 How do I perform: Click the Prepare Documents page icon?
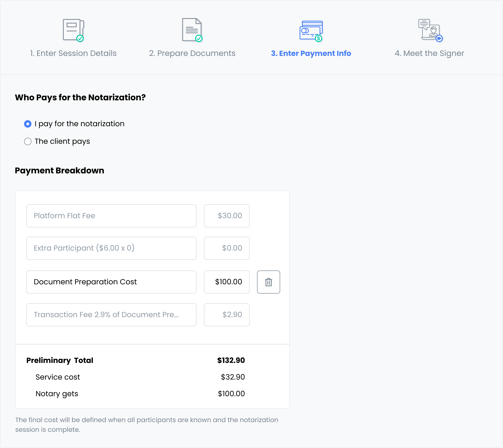(192, 30)
